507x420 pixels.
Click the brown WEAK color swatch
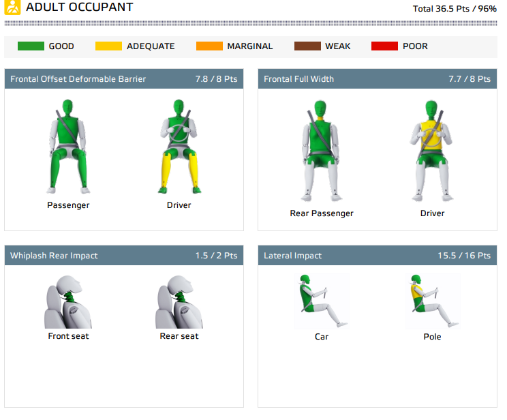(x=307, y=46)
